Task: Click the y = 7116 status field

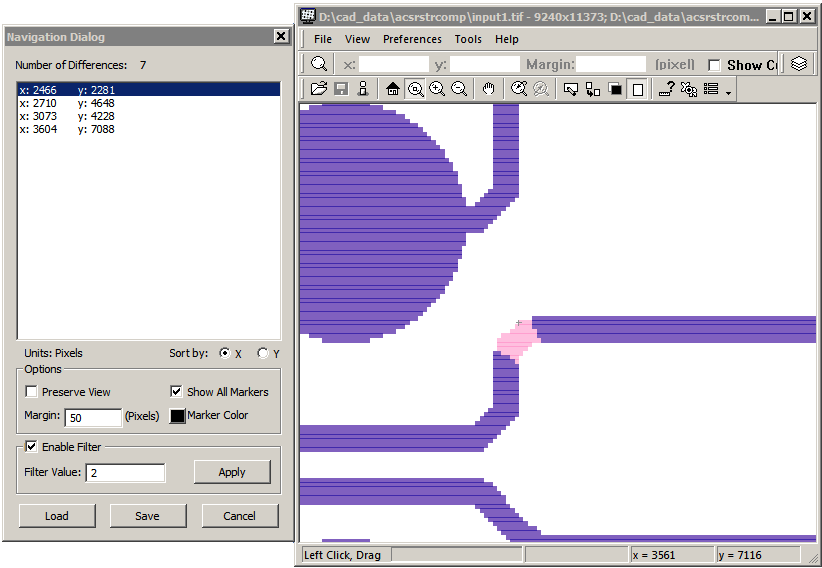Action: [x=759, y=555]
